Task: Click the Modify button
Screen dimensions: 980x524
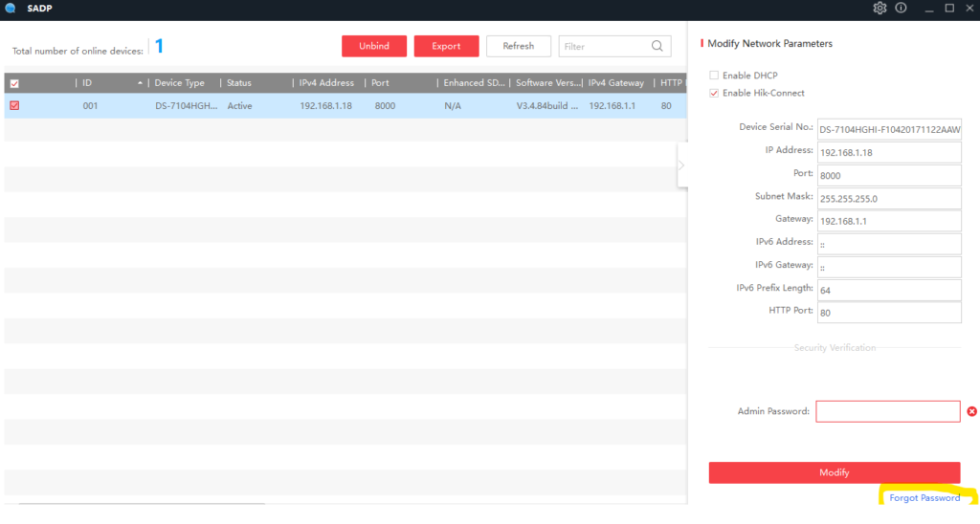Action: click(835, 472)
